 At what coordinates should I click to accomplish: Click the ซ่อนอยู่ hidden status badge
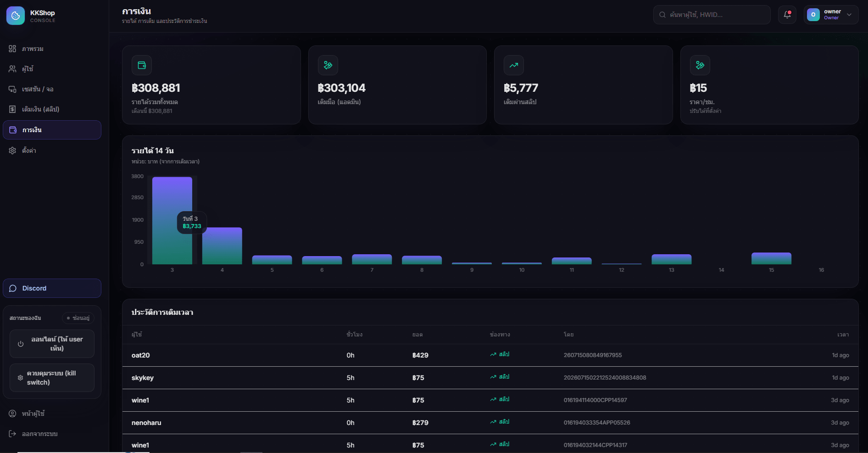coord(78,318)
